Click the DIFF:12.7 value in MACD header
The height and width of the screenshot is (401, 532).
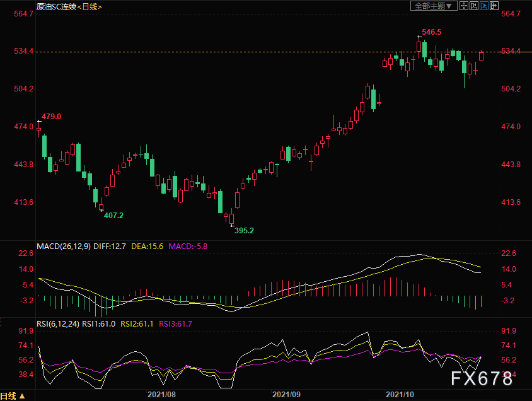coord(110,247)
